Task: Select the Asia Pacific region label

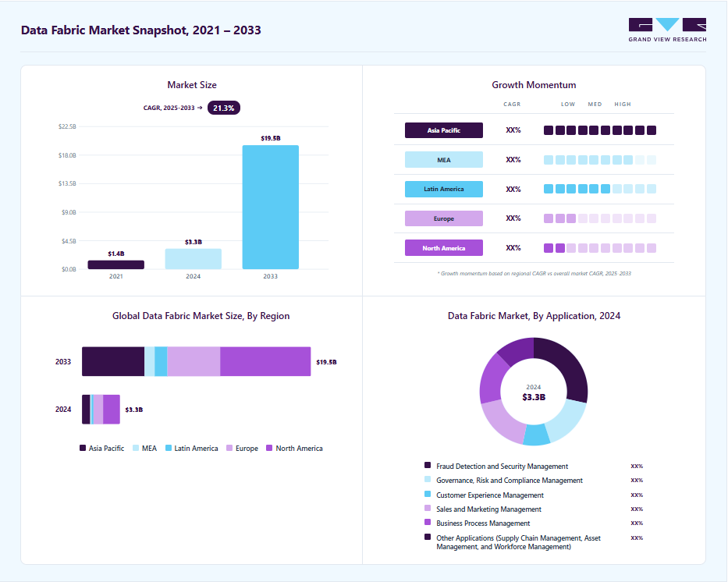Action: pos(443,130)
